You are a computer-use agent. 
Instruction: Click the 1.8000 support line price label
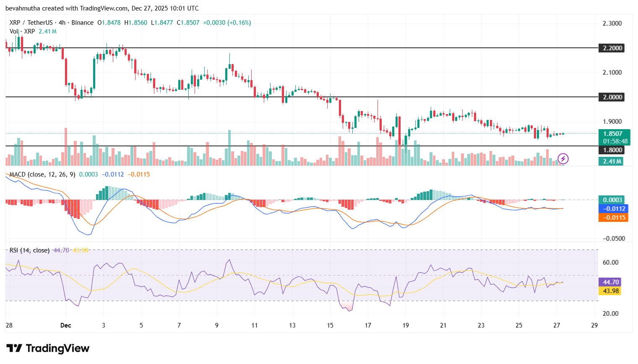(612, 149)
